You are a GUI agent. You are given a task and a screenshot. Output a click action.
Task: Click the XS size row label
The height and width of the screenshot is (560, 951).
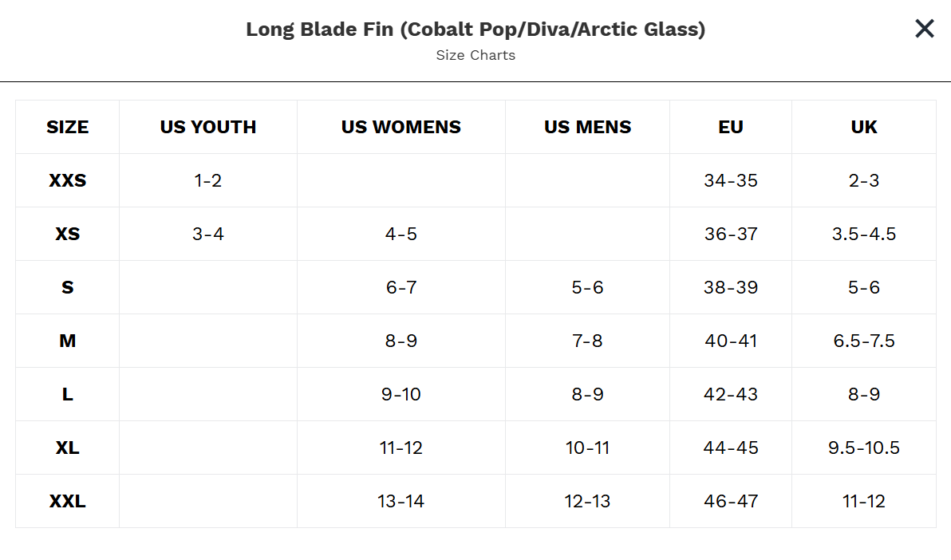[68, 234]
